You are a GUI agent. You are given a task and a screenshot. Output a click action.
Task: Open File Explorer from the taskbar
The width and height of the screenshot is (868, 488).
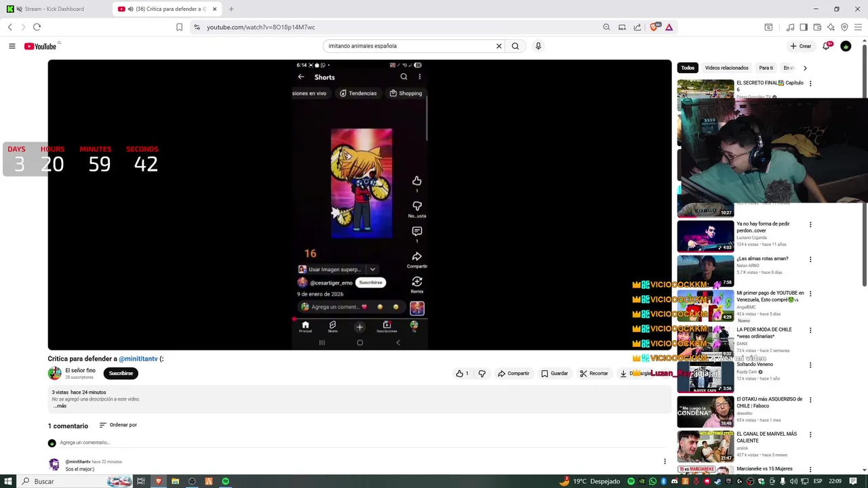[175, 481]
